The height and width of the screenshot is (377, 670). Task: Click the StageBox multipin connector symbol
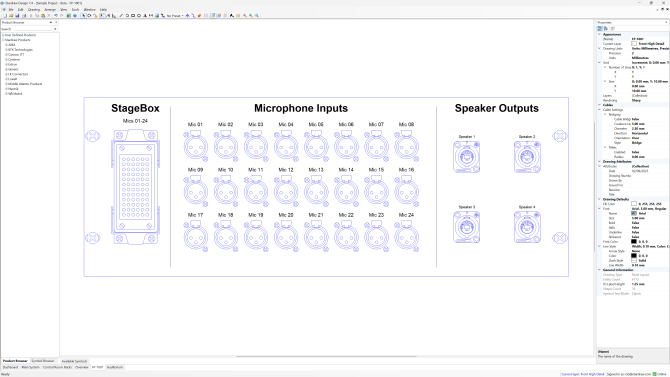135,187
